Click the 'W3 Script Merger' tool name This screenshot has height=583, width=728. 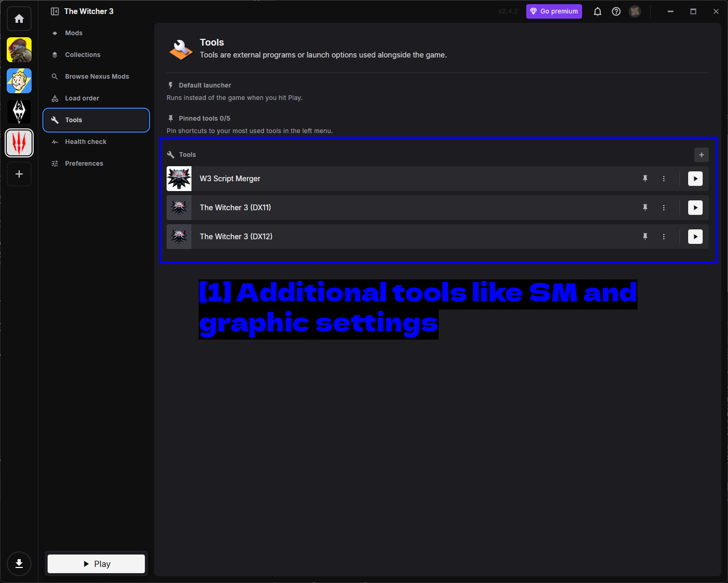[x=230, y=179]
